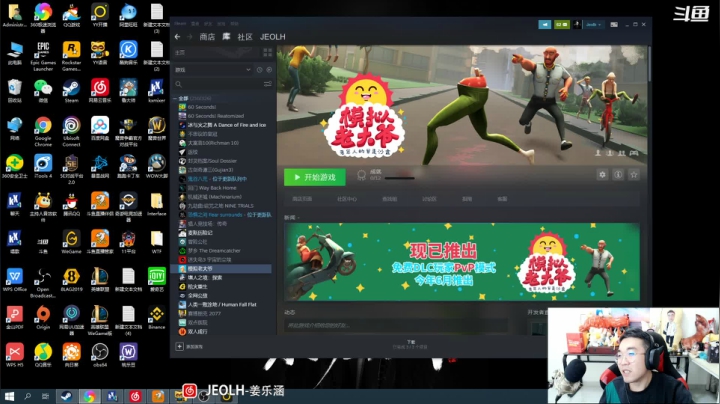Open Steam menu in title bar
Viewport: 720px width, 404px height.
pyautogui.click(x=180, y=23)
